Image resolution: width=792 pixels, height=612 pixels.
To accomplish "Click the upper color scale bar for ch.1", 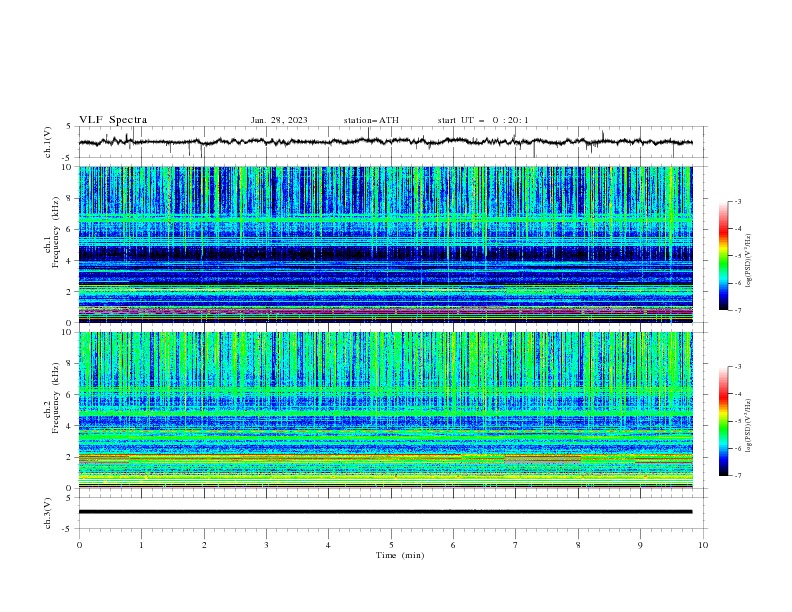I will click(723, 256).
